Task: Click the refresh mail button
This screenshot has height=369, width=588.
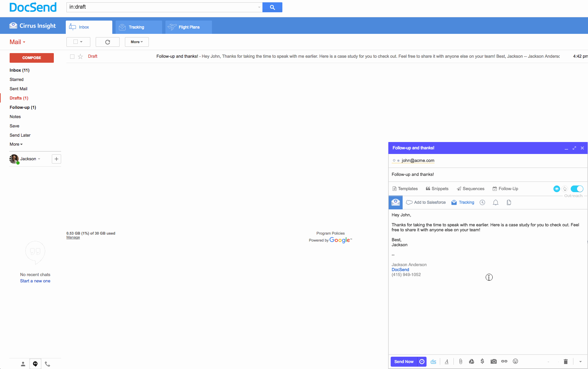Action: 107,42
